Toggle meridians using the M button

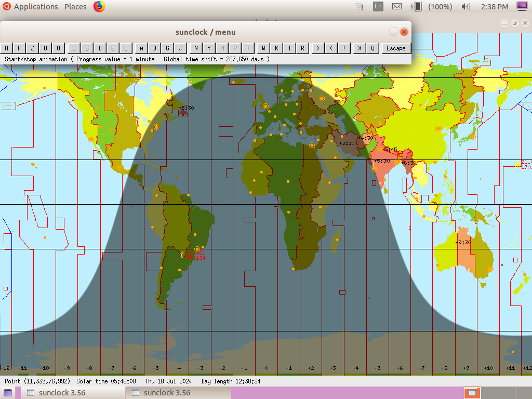(222, 48)
